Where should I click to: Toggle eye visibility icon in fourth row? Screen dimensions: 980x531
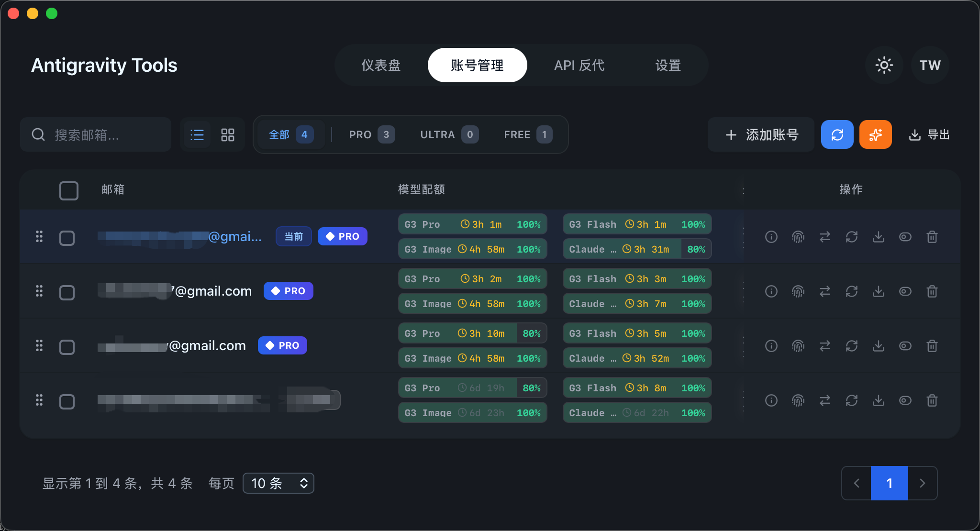[x=905, y=400]
